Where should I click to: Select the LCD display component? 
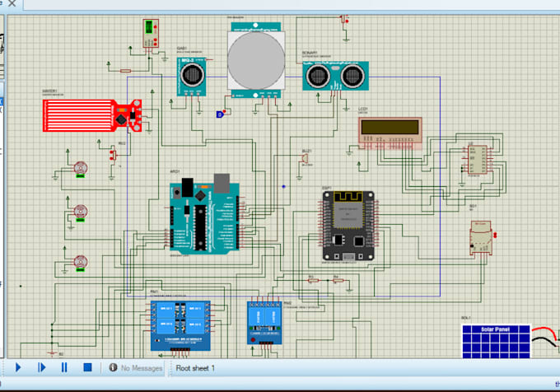click(x=390, y=131)
